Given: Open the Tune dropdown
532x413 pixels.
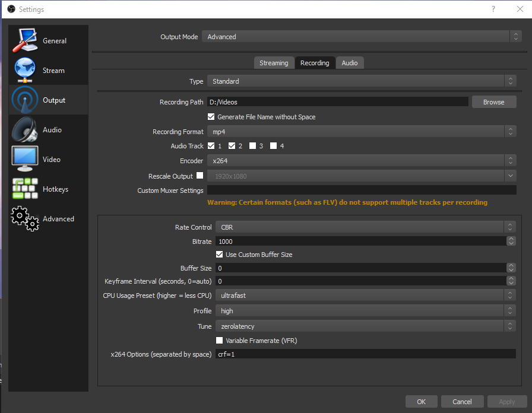Looking at the screenshot, I should coord(365,326).
